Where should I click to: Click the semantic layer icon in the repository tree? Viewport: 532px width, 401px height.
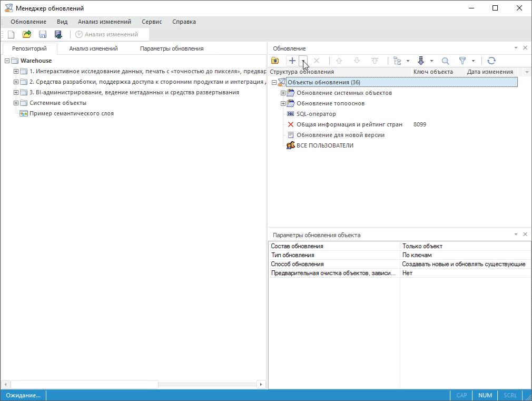tap(23, 113)
